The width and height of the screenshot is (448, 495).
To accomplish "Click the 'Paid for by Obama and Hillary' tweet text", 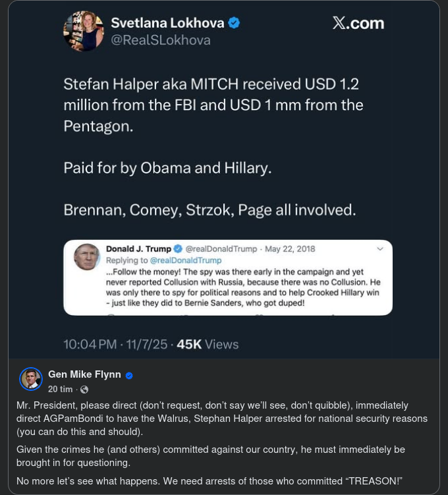I will coord(167,168).
